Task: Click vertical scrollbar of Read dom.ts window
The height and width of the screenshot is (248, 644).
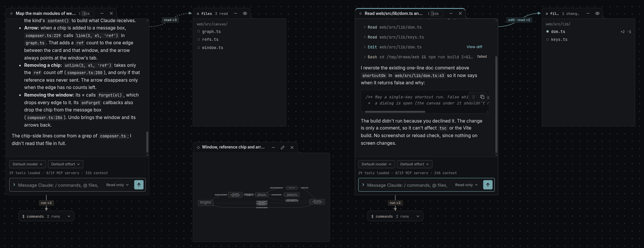Action: [x=496, y=104]
